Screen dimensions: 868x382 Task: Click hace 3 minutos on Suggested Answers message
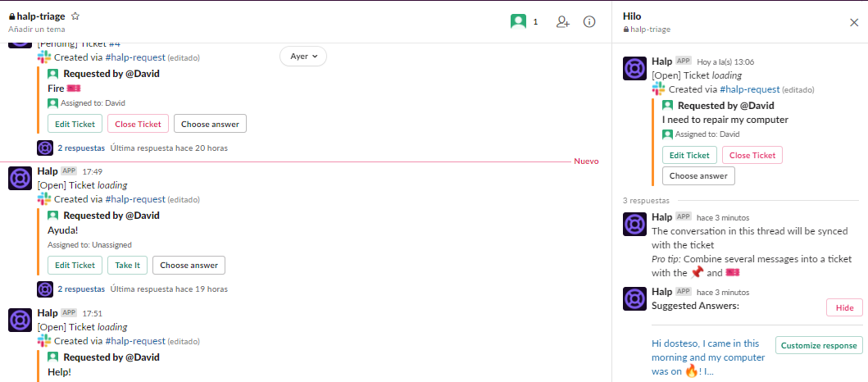[723, 293]
